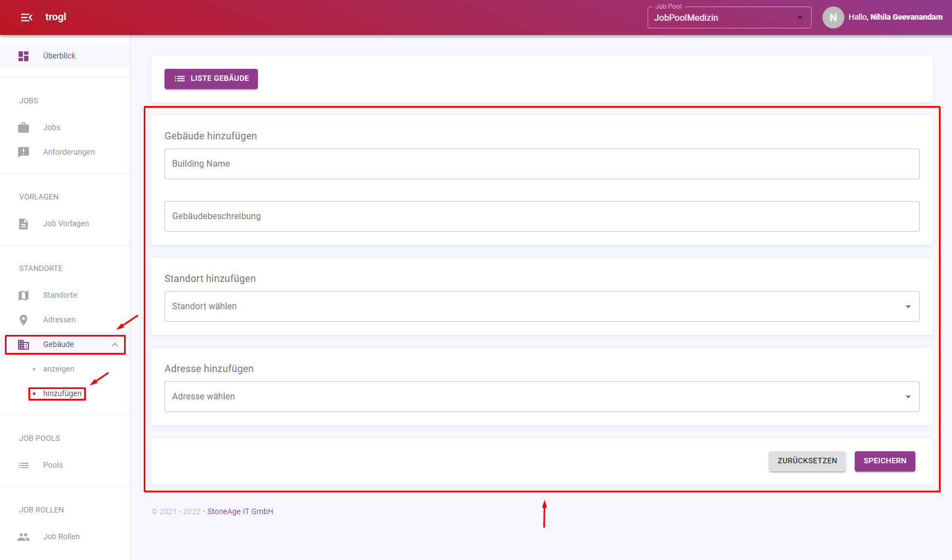
Task: Click the Überblick dashboard icon
Action: pyautogui.click(x=23, y=56)
